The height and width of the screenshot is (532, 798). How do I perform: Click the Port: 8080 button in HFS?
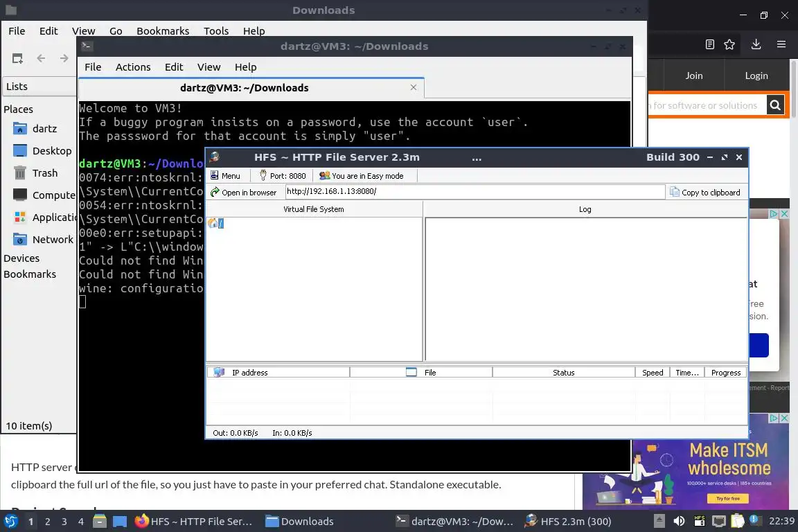[283, 176]
